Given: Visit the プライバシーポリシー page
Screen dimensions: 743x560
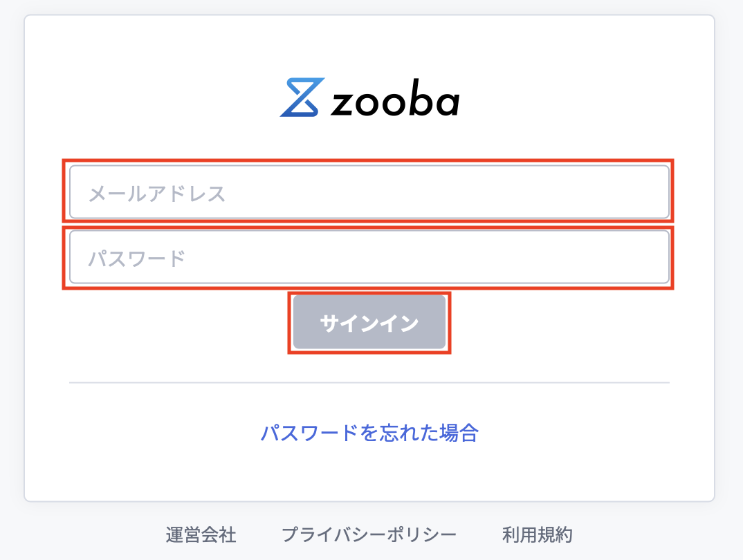Looking at the screenshot, I should (x=369, y=534).
